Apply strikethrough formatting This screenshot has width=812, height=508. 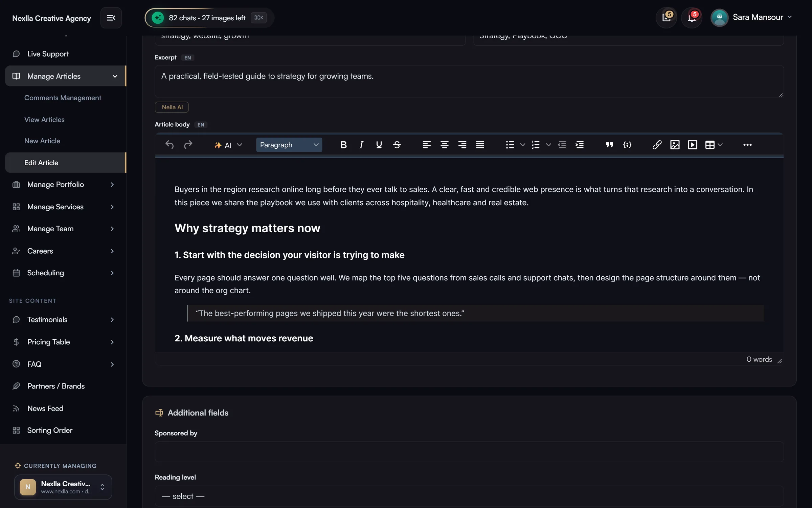[x=397, y=145]
